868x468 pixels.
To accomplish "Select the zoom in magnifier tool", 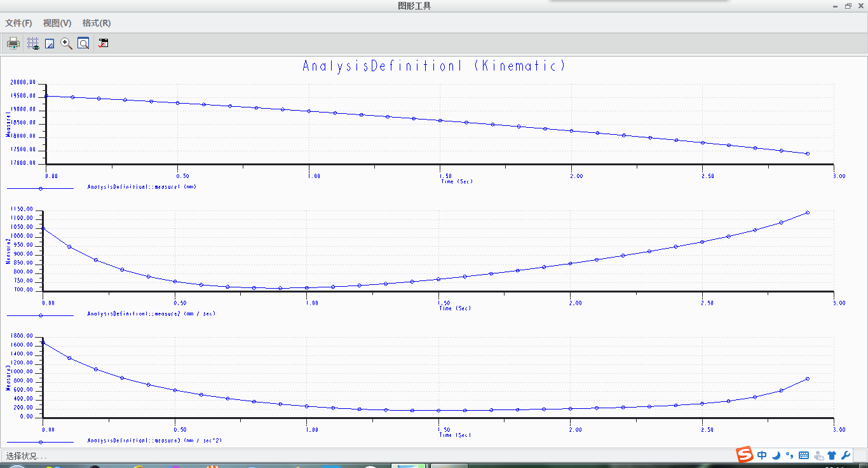I will pos(66,43).
